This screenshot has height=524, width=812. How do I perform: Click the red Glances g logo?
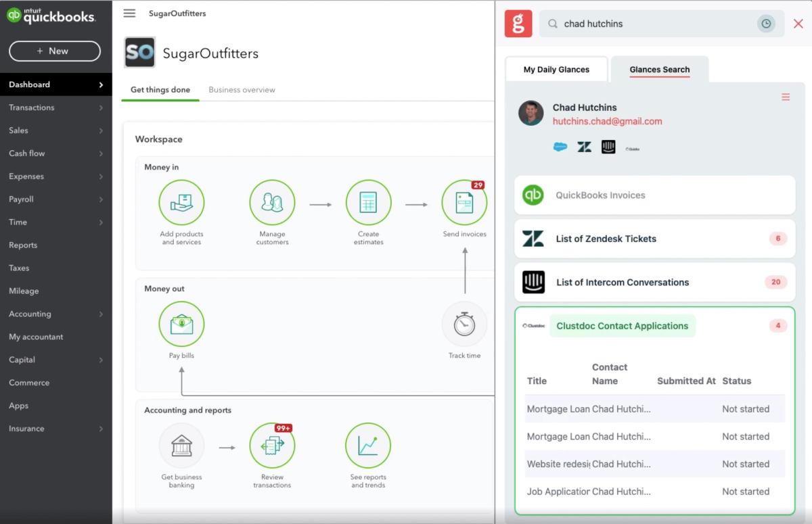[518, 24]
